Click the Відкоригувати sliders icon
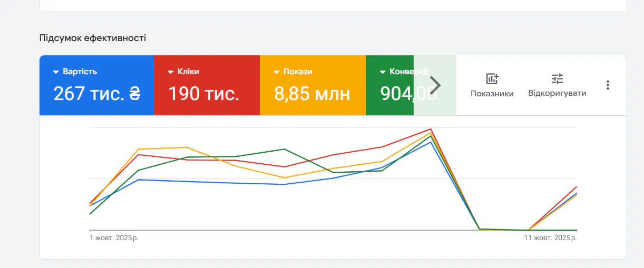The image size is (644, 268). (557, 79)
